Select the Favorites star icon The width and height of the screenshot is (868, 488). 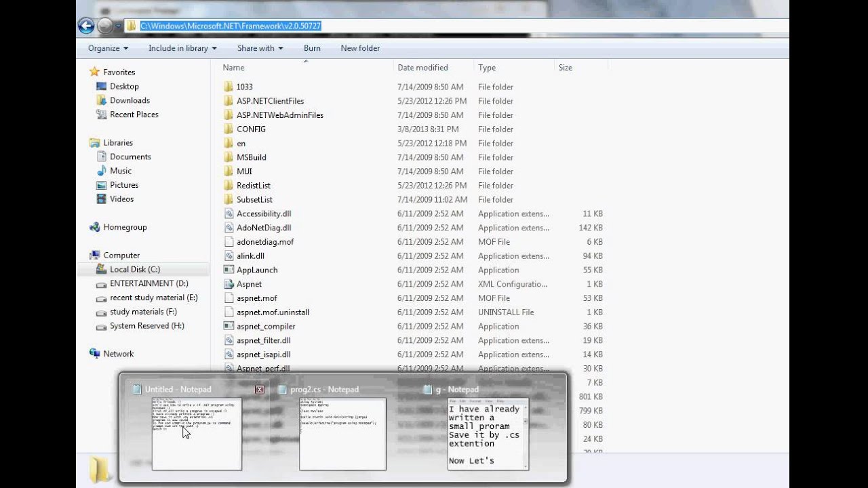[95, 72]
